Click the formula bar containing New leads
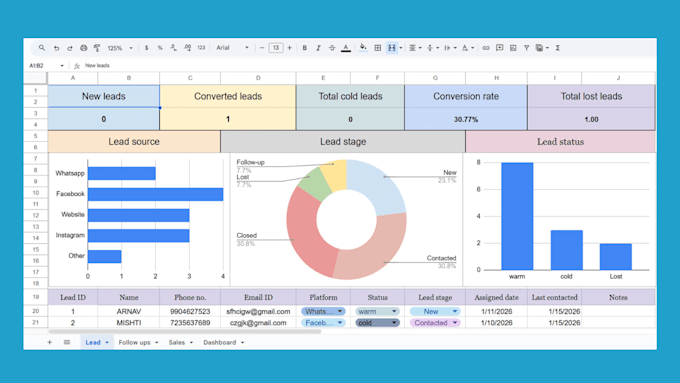Screen dimensions: 680x383 369,65
